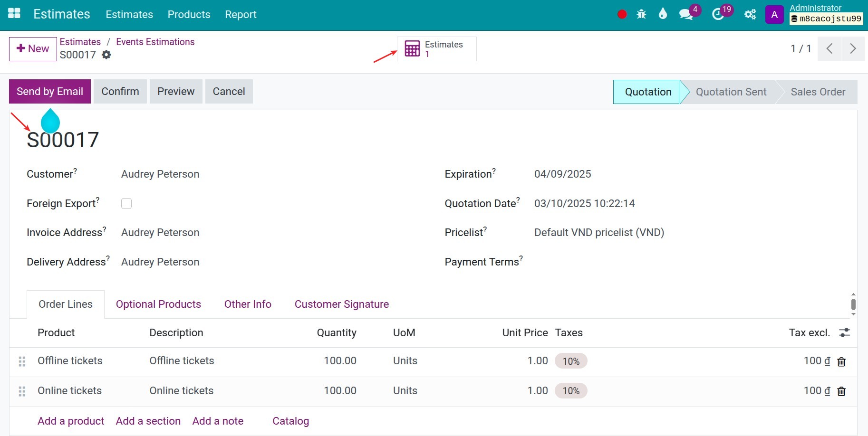Toggle the Foreign Export checkbox
This screenshot has width=868, height=436.
point(126,203)
